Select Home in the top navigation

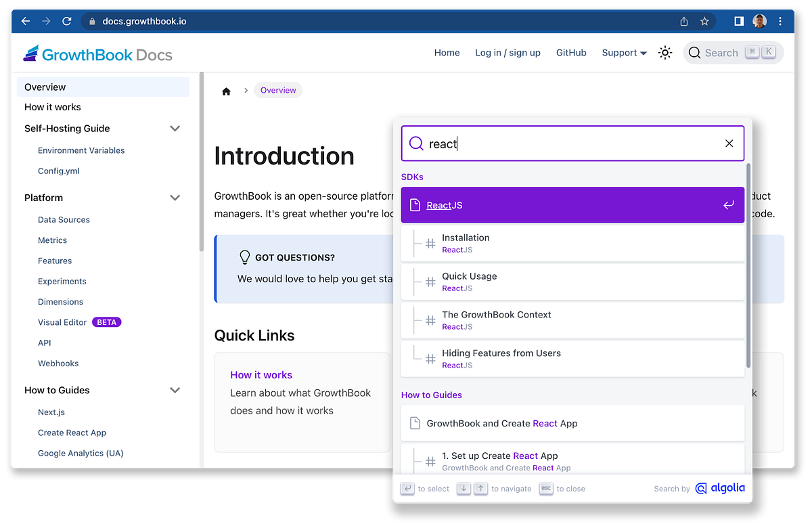point(447,52)
